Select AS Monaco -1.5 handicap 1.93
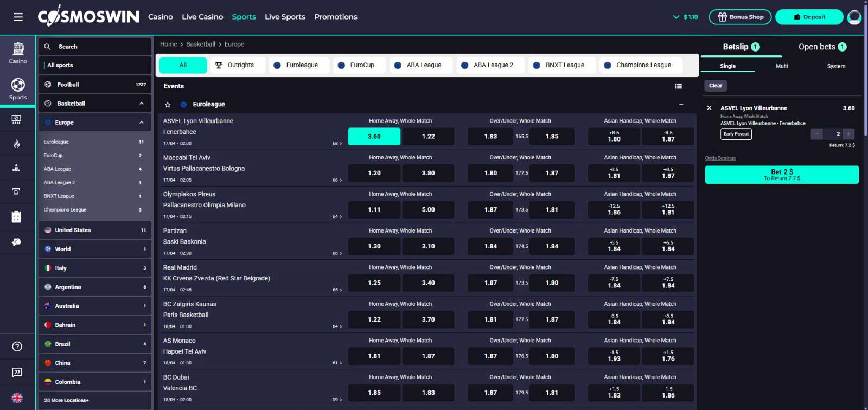Image resolution: width=868 pixels, height=410 pixels. [x=614, y=356]
